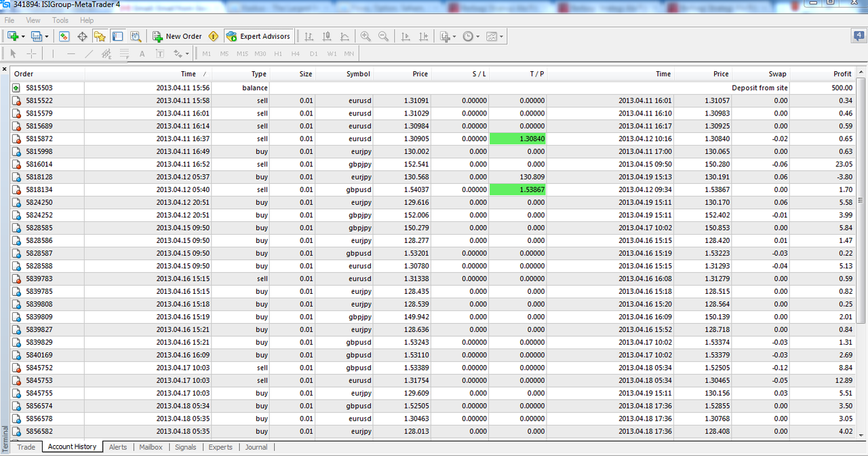Select the text label tool
The width and height of the screenshot is (868, 456).
159,54
